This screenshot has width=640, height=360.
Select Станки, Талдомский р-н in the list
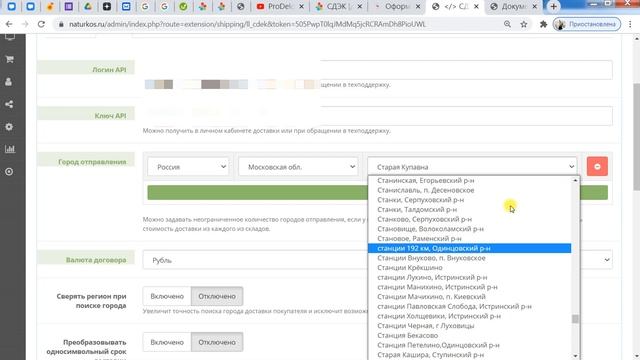pos(469,209)
